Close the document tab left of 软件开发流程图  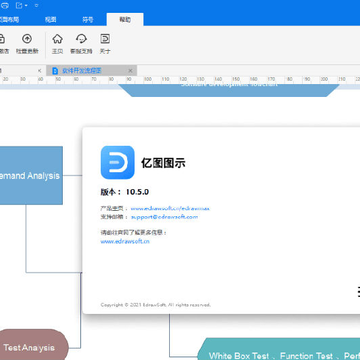pos(39,71)
